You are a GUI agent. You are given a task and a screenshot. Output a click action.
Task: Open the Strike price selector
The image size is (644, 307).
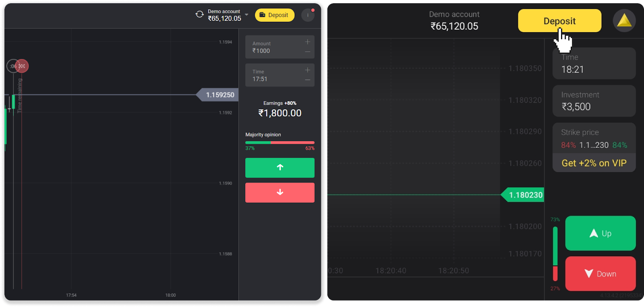[x=594, y=139]
